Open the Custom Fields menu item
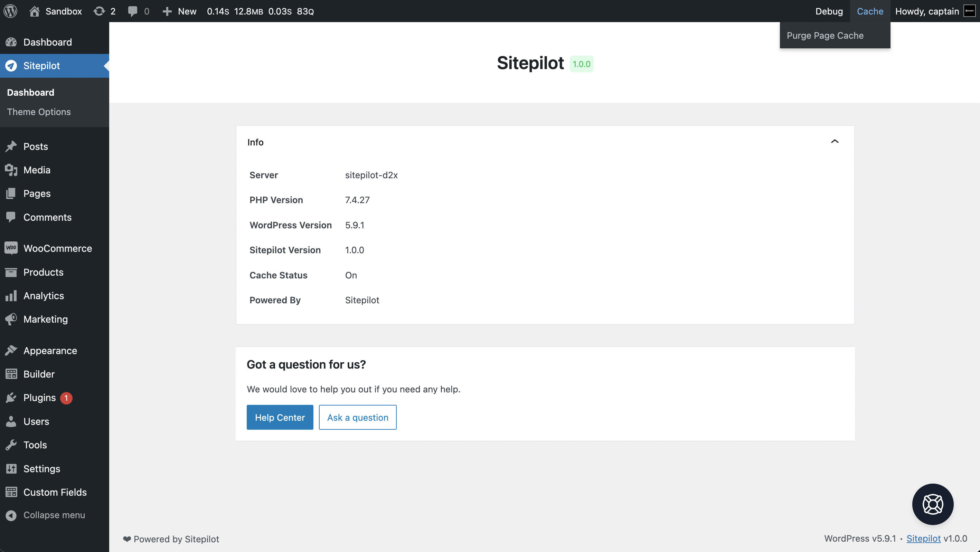 click(55, 492)
